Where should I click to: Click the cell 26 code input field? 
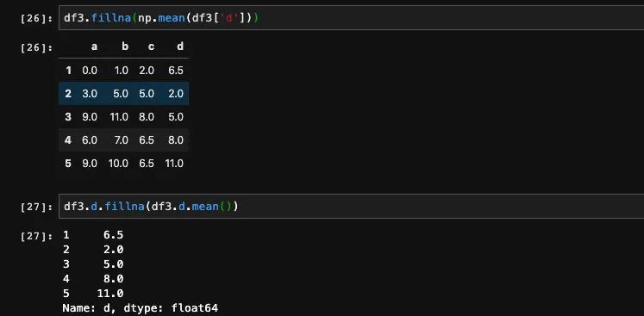(352, 18)
